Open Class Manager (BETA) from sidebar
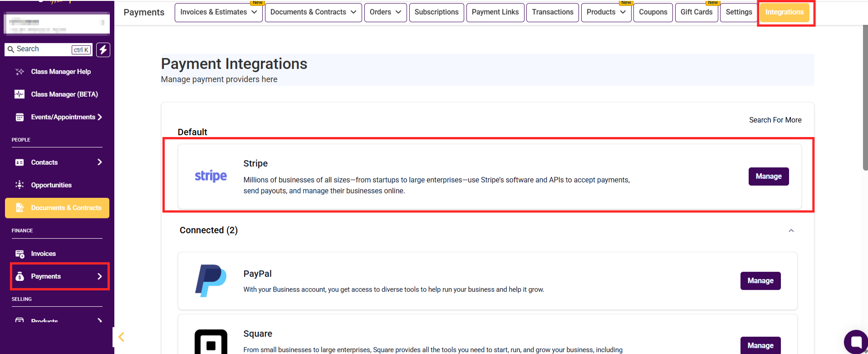 [64, 94]
